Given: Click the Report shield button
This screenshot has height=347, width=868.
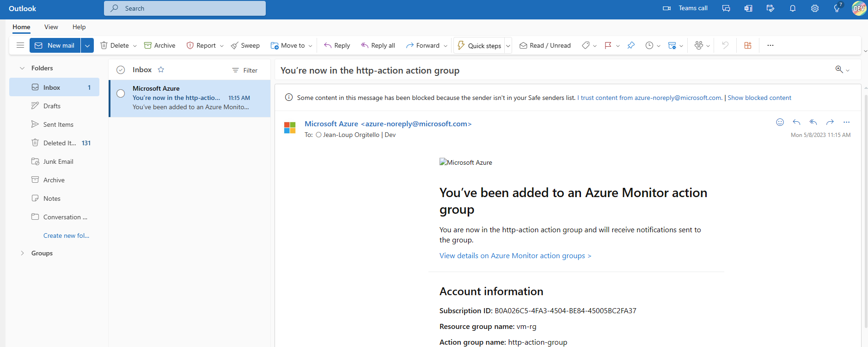Looking at the screenshot, I should click(201, 45).
